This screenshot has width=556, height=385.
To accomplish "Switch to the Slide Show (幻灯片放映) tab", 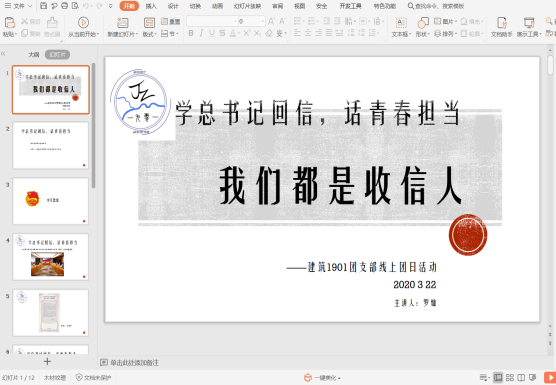I will pyautogui.click(x=247, y=6).
